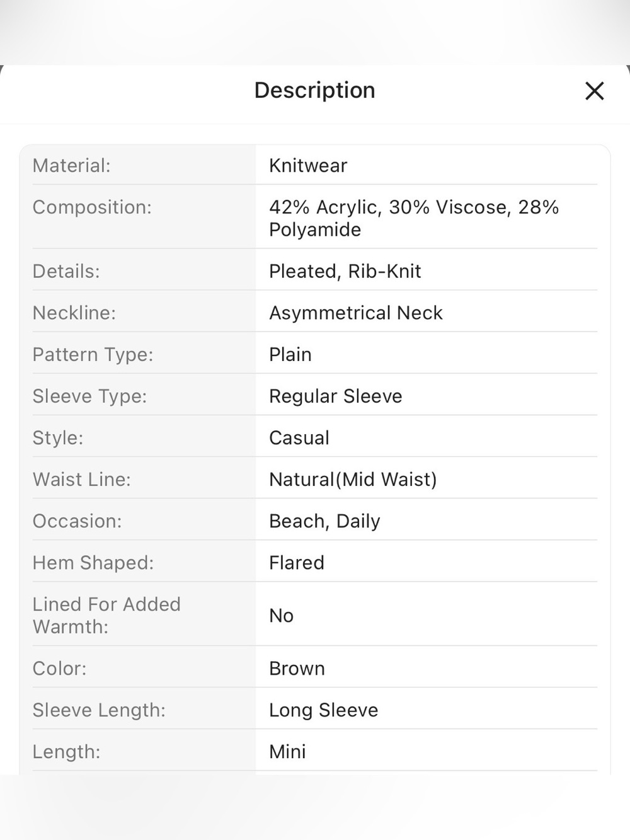Viewport: 630px width, 840px height.
Task: Tap the Regular Sleeve value
Action: click(x=336, y=396)
